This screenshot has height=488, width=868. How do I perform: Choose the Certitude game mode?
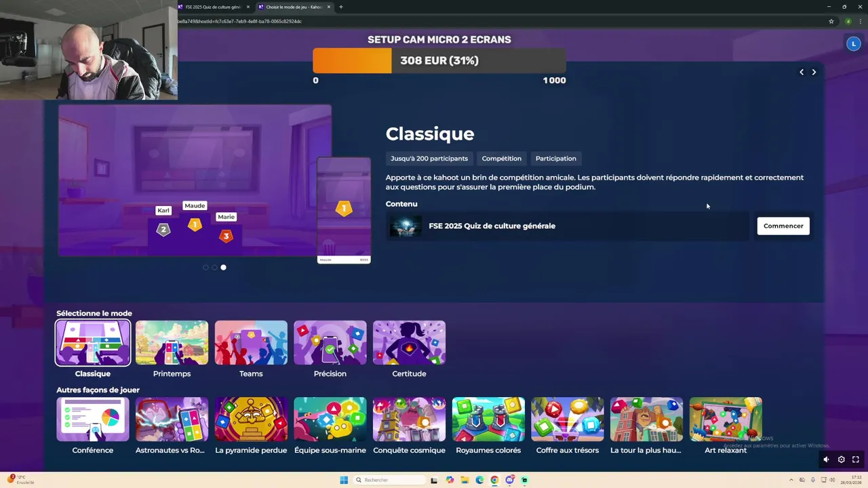[x=409, y=342]
